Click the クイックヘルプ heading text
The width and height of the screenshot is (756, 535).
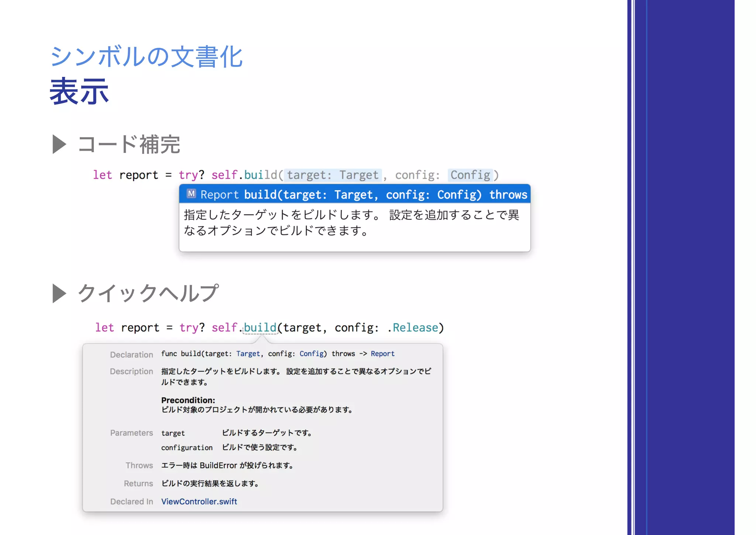[x=148, y=293]
